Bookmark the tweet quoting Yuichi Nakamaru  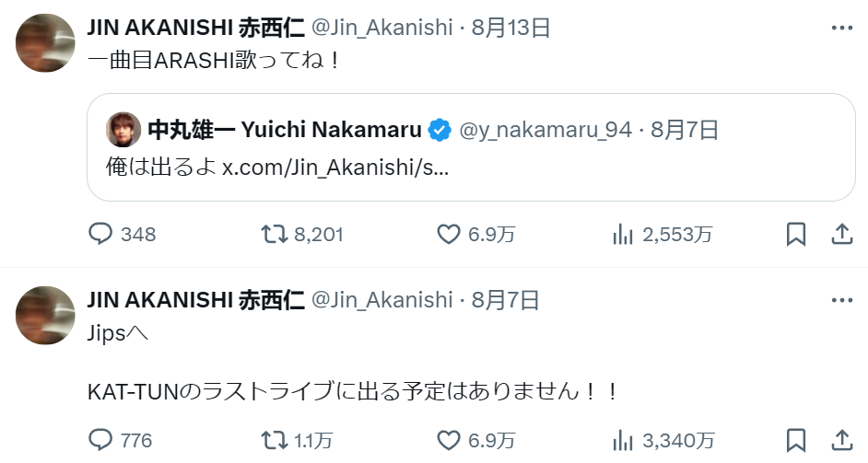(x=796, y=235)
